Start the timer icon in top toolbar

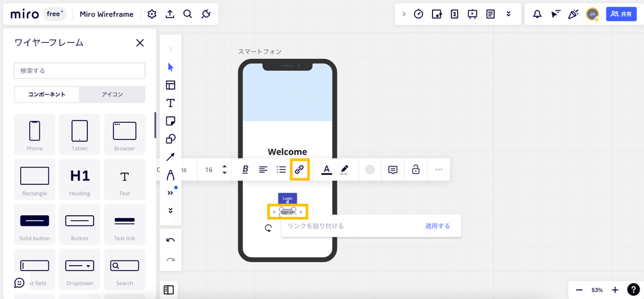419,14
